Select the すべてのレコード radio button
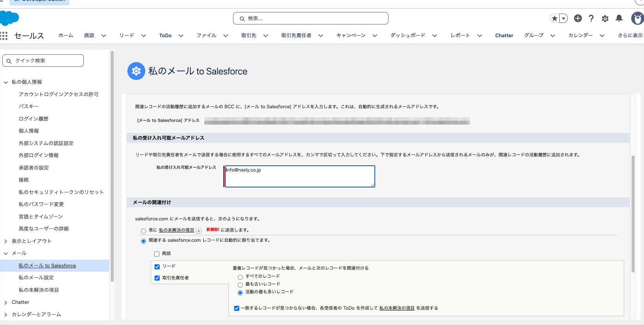The height and width of the screenshot is (326, 644). coord(240,277)
